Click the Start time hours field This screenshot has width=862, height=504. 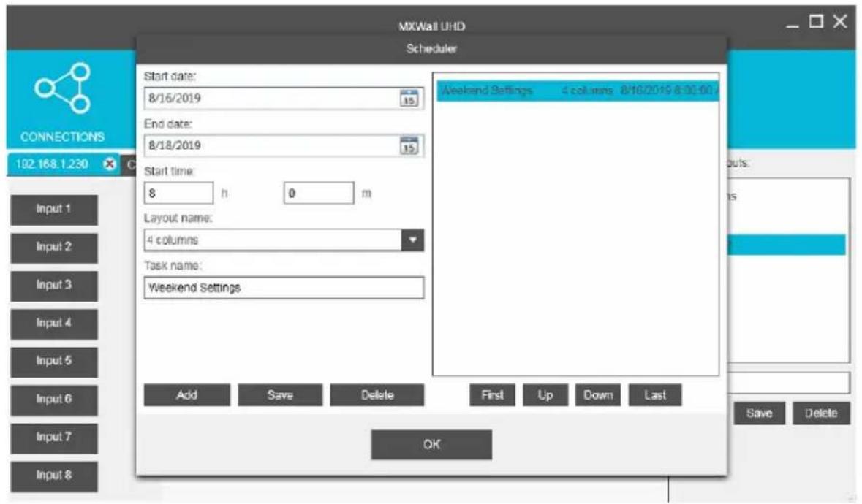[x=178, y=194]
